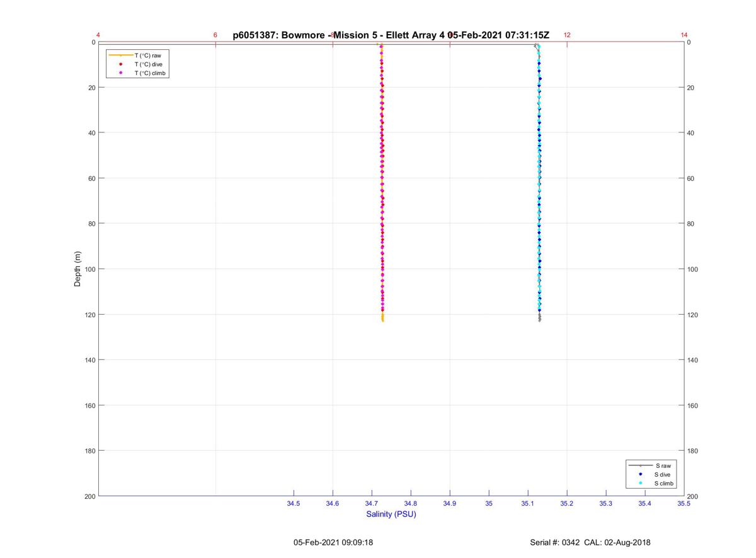
Task: Click the timestamp '05-Feb-2021 09:09:18'
Action: click(333, 542)
